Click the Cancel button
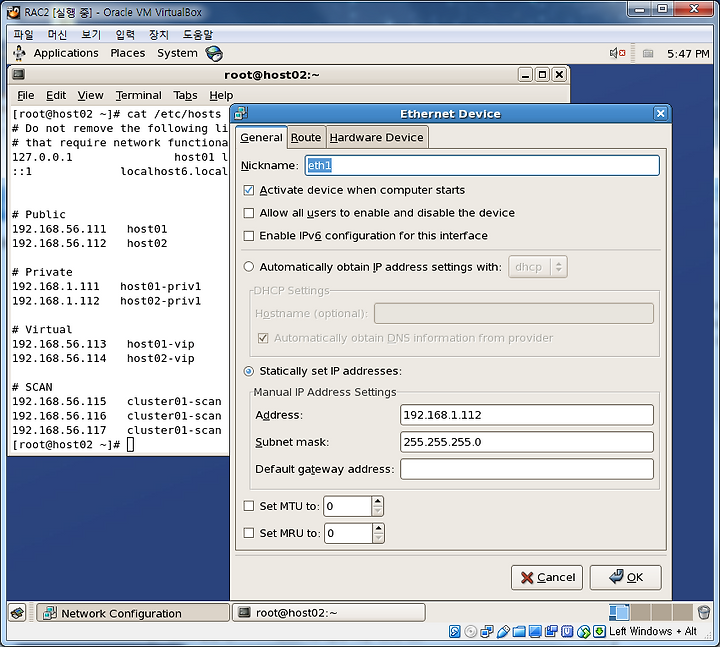The height and width of the screenshot is (647, 720). [546, 577]
